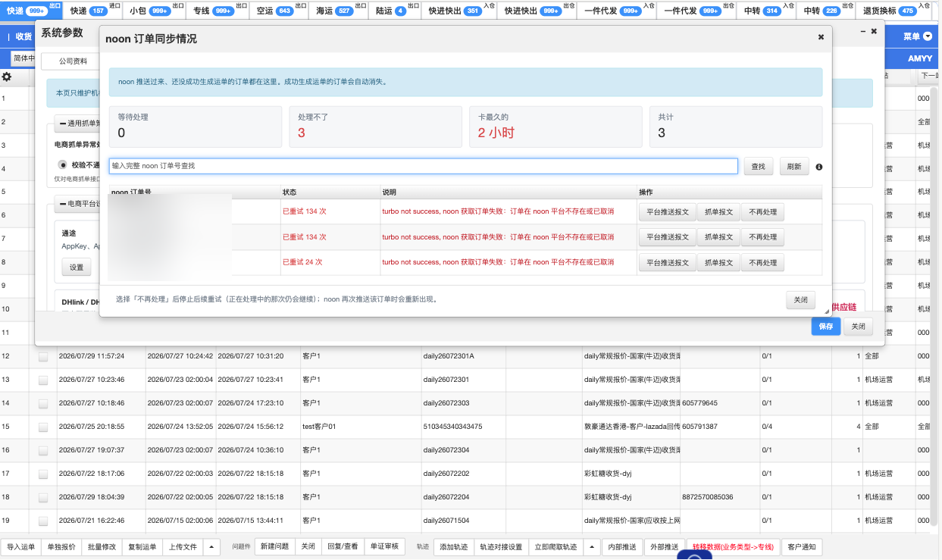Click the 内部推送 button
Image resolution: width=942 pixels, height=560 pixels.
point(622,547)
